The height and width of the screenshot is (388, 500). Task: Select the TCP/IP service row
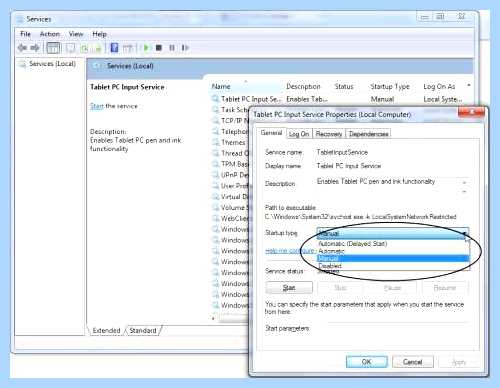point(231,120)
